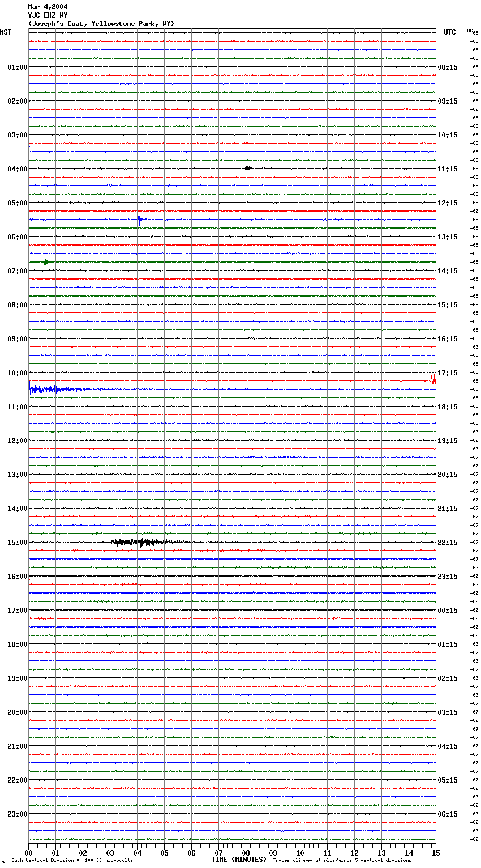Viewport: 481px width, 868px height.
Task: Click the 19:15 UTC time label
Action: point(448,441)
